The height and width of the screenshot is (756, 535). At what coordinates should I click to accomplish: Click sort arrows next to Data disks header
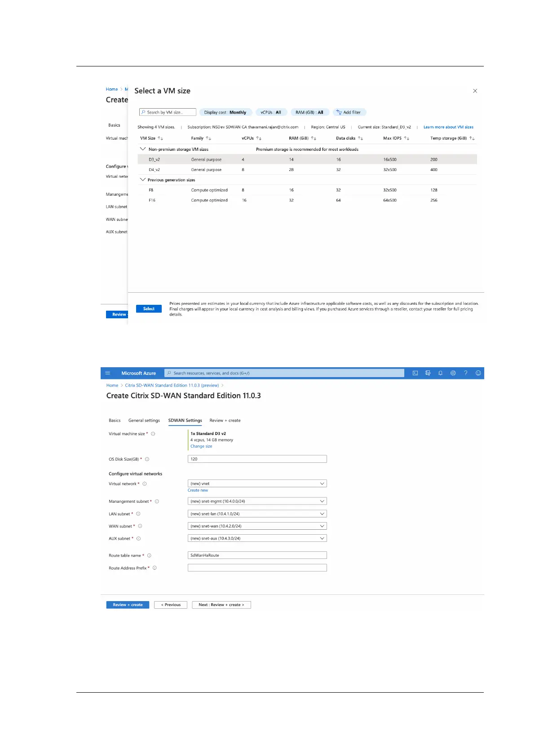click(360, 138)
